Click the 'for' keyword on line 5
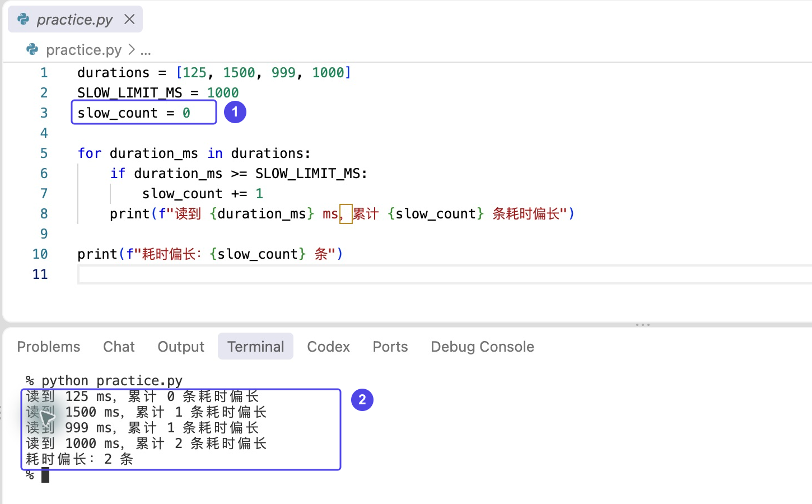812x504 pixels. [x=90, y=153]
